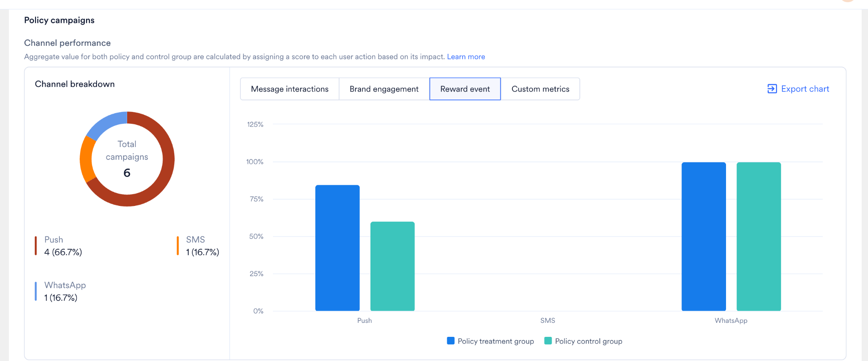Click the 50% y-axis label
This screenshot has height=361, width=868.
coord(256,236)
